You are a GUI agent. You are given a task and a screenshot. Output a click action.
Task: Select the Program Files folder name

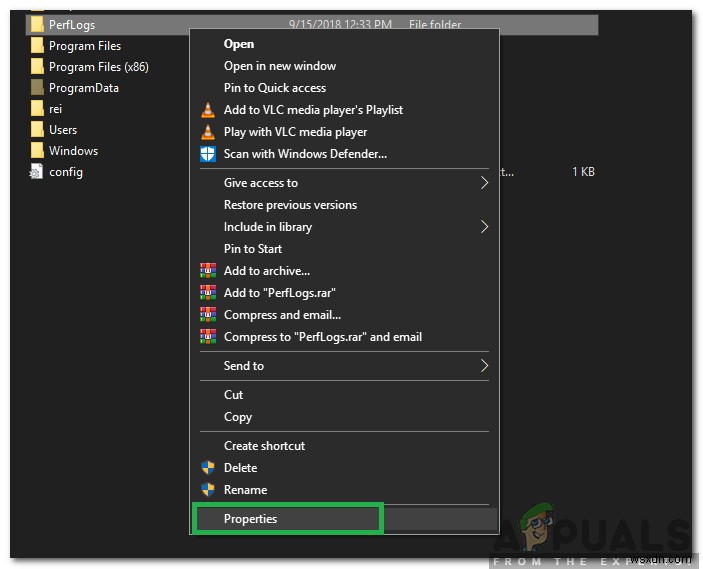pyautogui.click(x=85, y=46)
